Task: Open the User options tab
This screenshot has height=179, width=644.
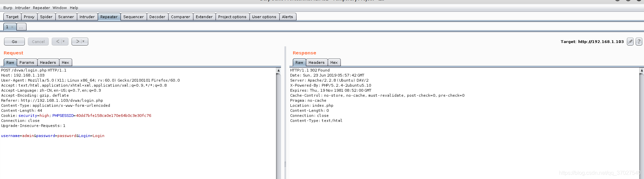Action: 264,17
